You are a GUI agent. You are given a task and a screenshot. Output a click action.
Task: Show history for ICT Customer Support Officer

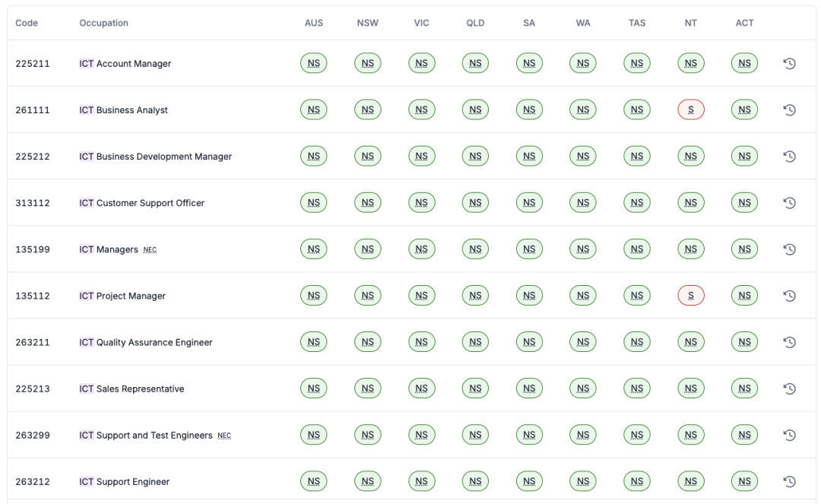tap(789, 203)
